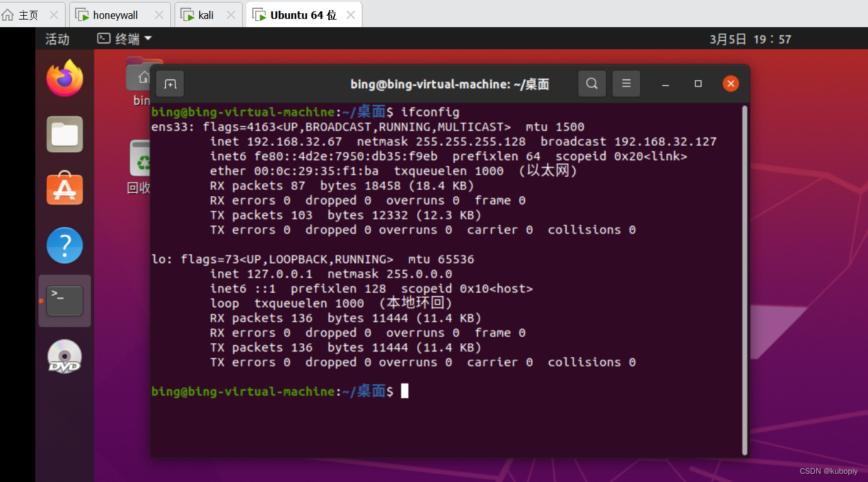This screenshot has height=482, width=868.
Task: Close the kali VM tab
Action: click(x=231, y=15)
